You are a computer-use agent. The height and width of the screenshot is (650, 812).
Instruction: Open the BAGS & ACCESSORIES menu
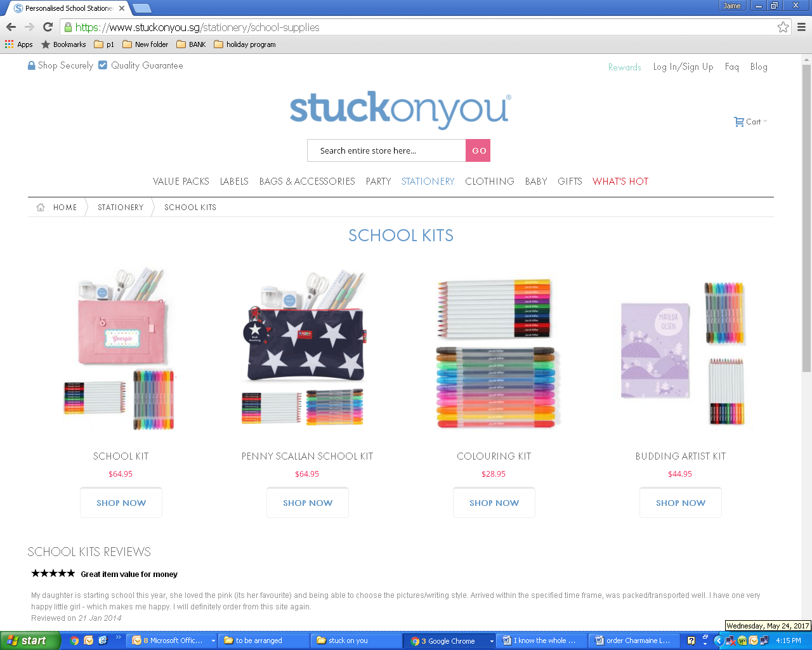tap(307, 182)
